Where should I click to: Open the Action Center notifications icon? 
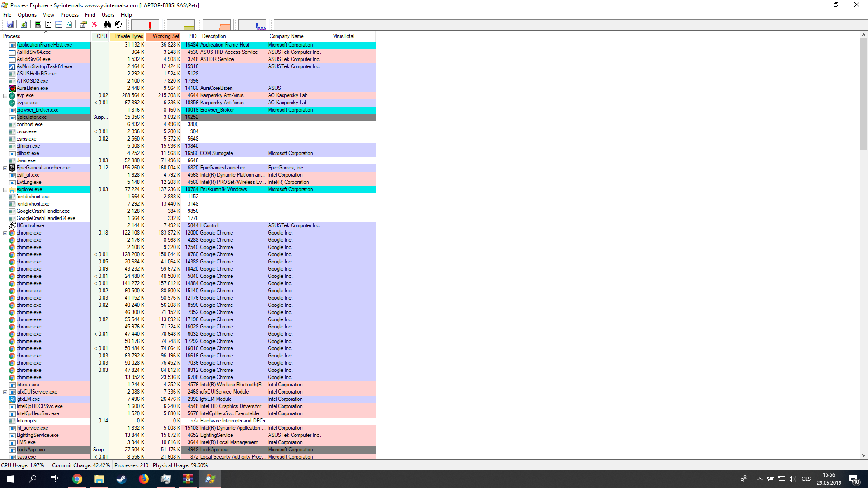854,479
